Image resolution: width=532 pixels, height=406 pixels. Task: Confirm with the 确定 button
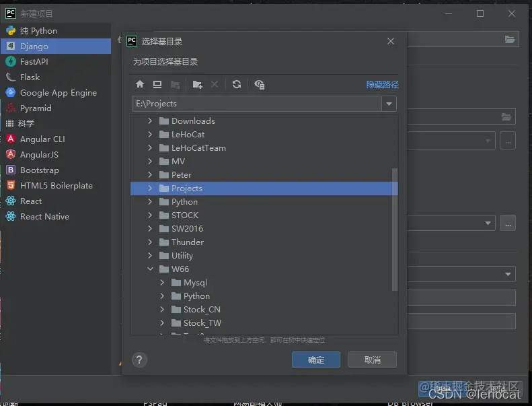tap(316, 360)
